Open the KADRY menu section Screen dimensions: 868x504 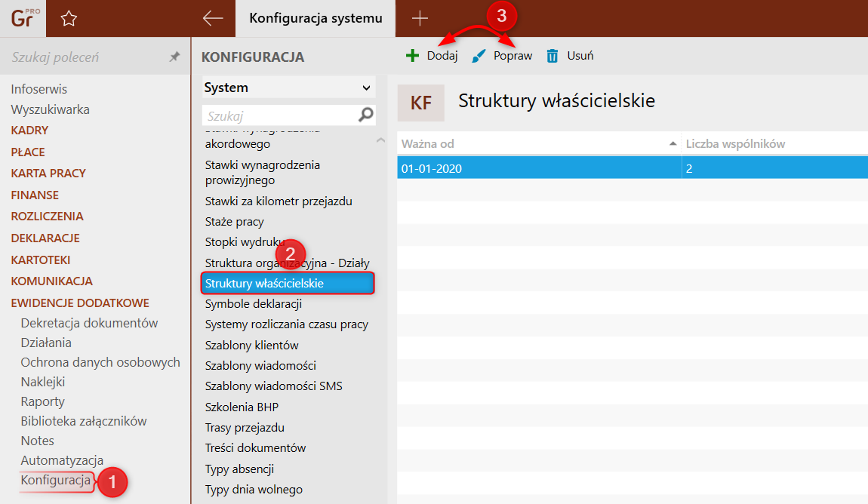(29, 131)
